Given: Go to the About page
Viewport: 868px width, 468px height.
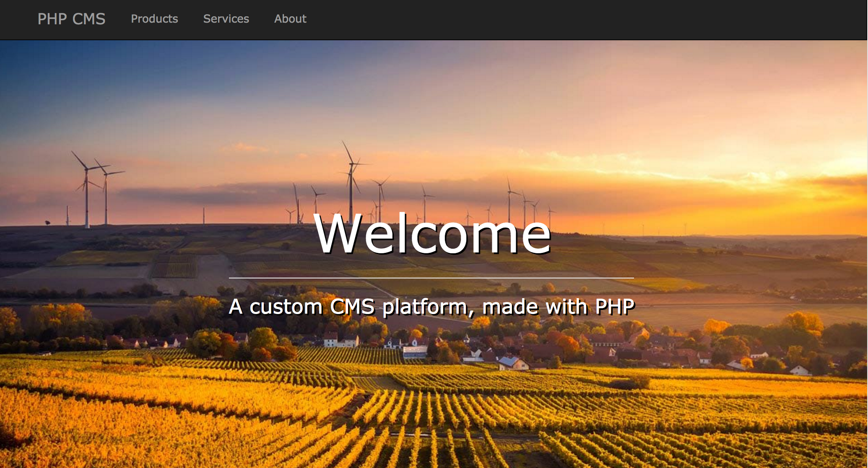Looking at the screenshot, I should (290, 19).
